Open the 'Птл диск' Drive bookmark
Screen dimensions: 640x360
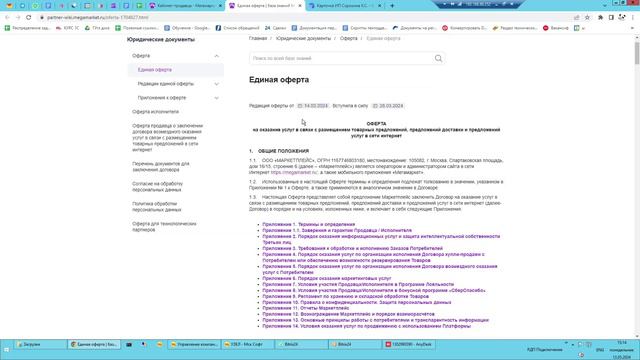click(x=97, y=28)
